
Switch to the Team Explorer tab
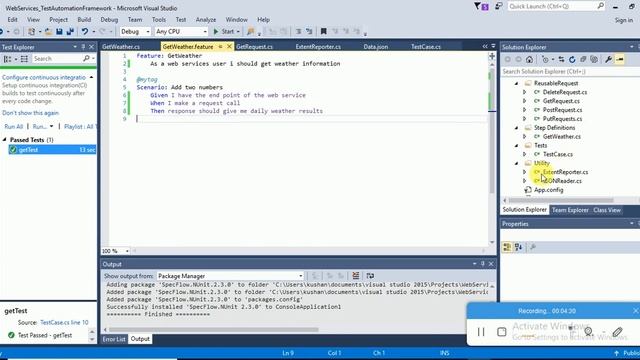[570, 210]
